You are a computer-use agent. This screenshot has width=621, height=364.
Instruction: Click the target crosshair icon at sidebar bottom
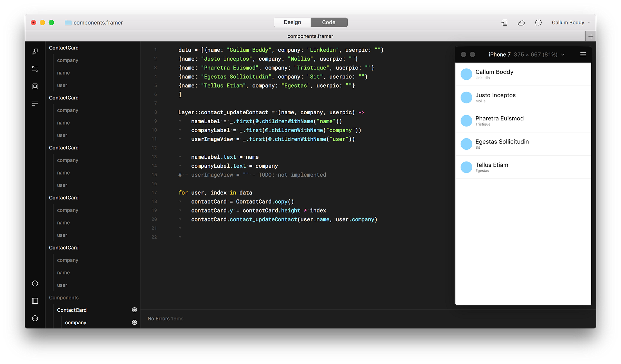35,318
